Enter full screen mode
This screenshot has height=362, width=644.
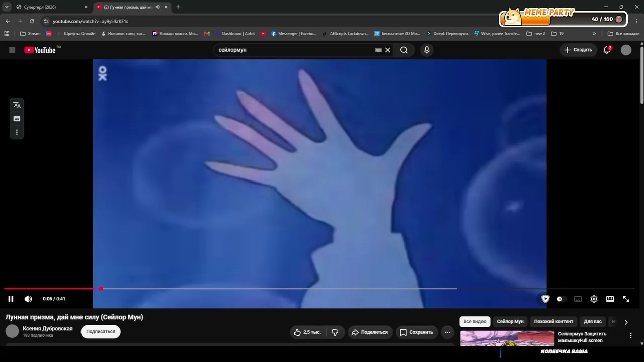coord(626,299)
